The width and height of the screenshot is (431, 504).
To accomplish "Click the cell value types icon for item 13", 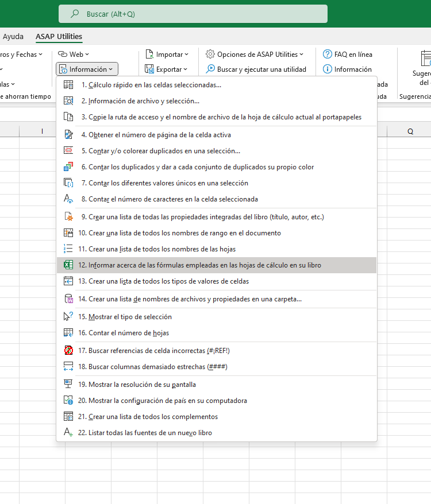I will (x=68, y=281).
